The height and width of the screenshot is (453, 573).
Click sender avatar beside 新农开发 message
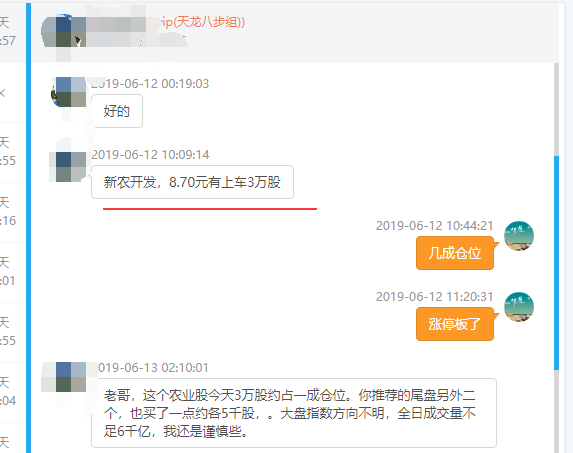68,166
